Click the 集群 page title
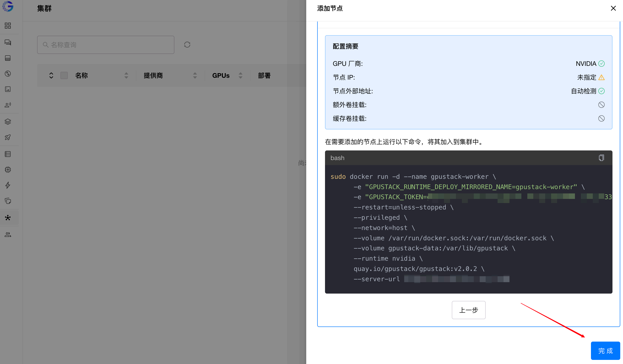Screen dimensions: 623x364 click(44, 8)
